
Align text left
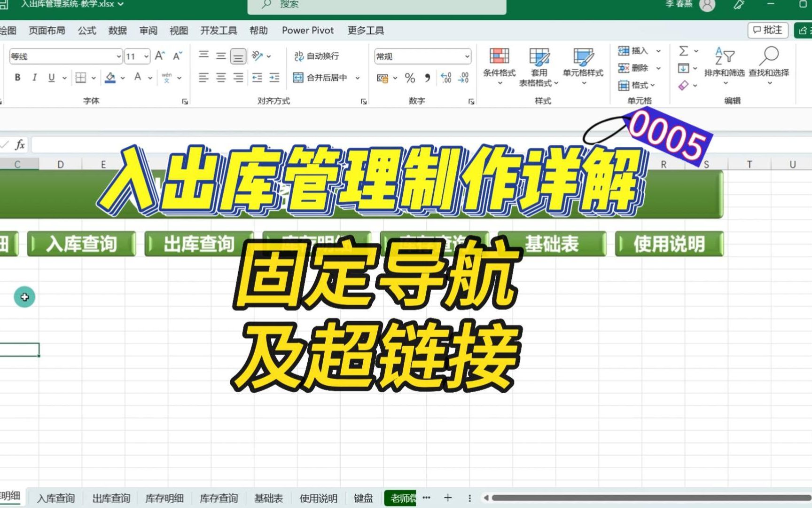[203, 78]
